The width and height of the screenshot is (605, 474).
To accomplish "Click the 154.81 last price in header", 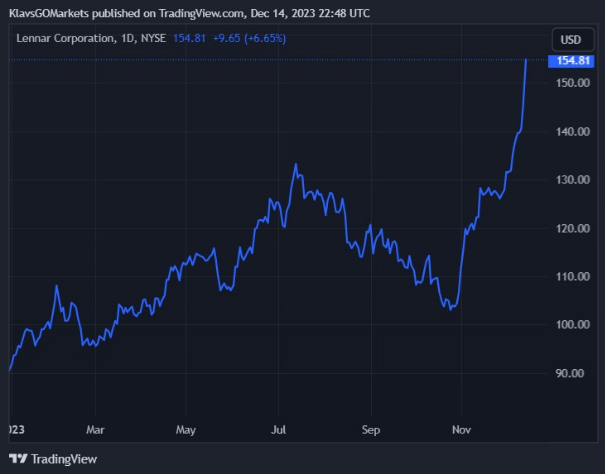I will click(189, 38).
